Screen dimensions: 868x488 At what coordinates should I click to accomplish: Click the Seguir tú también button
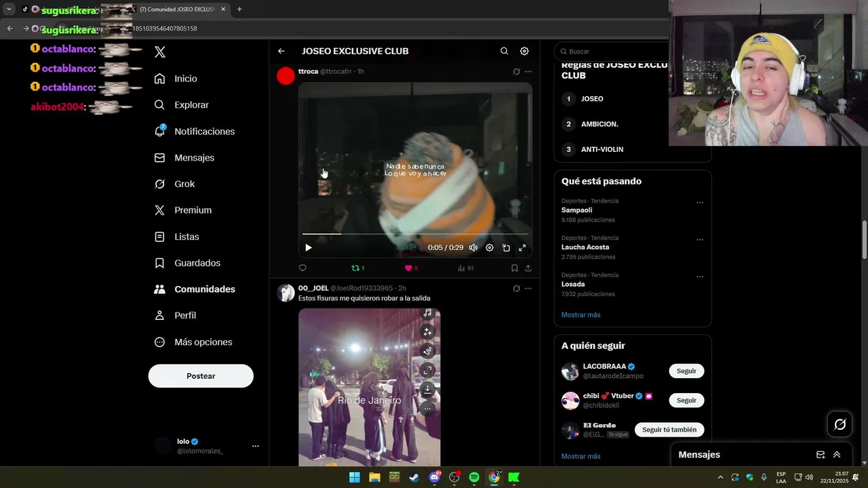point(669,430)
